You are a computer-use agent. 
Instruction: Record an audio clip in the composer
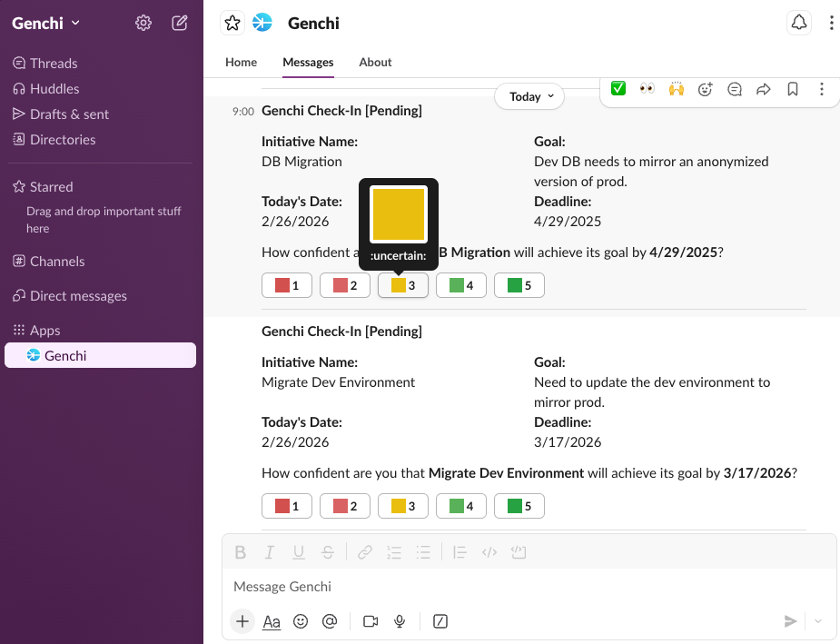coord(399,621)
